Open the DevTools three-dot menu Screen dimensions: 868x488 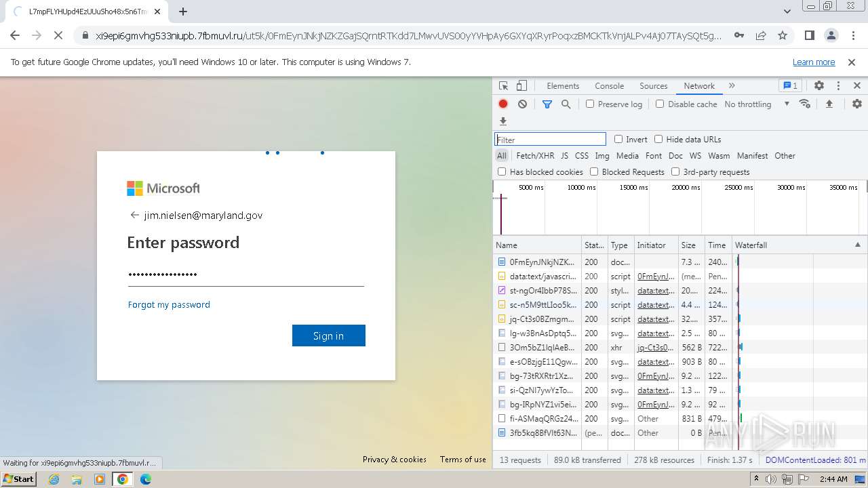838,86
